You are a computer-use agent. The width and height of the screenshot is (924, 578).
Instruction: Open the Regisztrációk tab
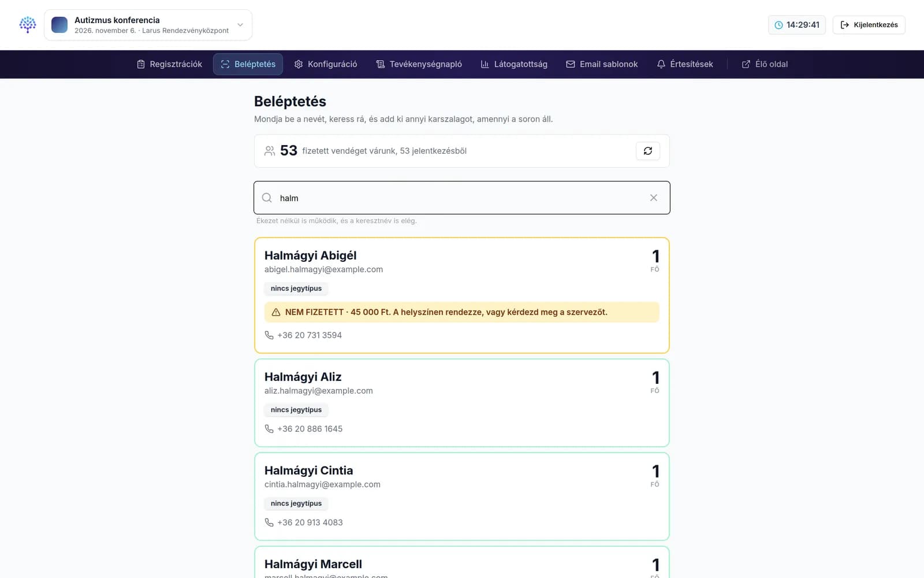[169, 64]
